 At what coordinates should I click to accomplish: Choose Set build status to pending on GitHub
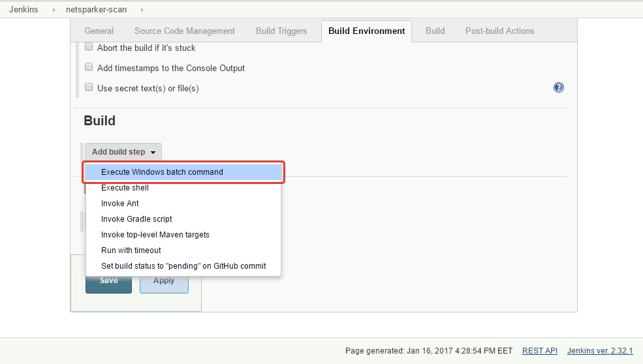pos(183,266)
